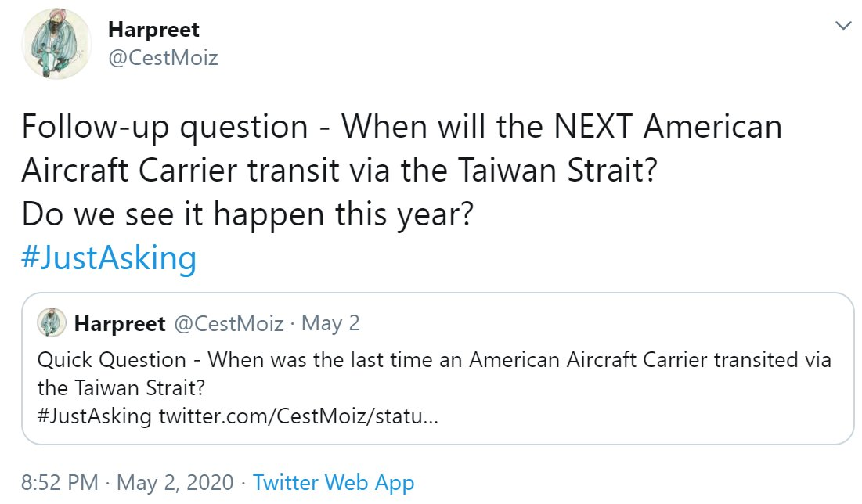Click "Quick Question" text in quoted tweet
The width and height of the screenshot is (862, 504).
click(111, 361)
